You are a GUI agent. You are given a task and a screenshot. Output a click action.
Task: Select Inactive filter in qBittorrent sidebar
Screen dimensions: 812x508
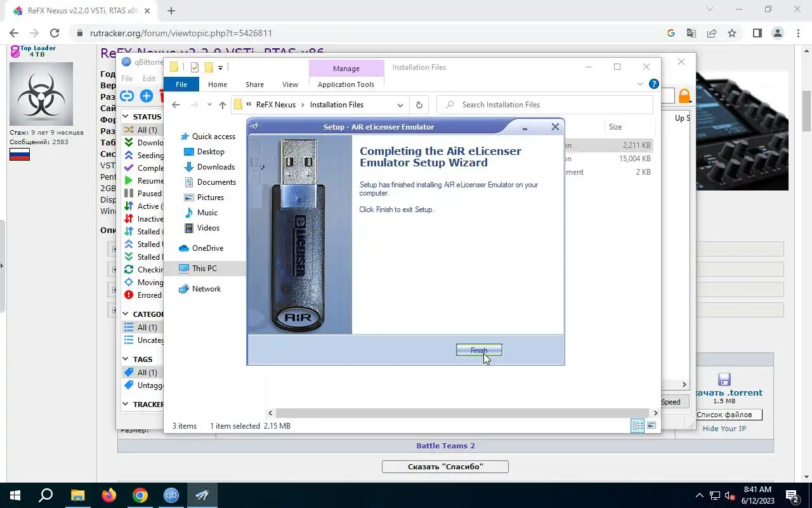point(143,219)
